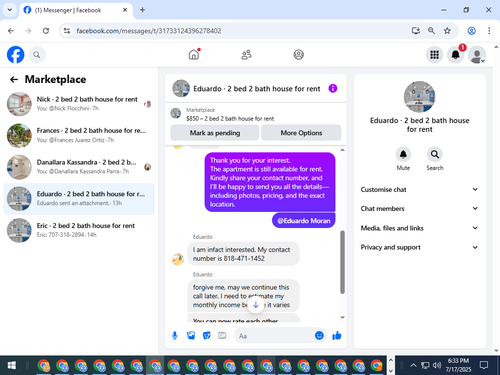The image size is (500, 375).
Task: Open the Danallara Kassandra conversation
Action: [x=79, y=167]
